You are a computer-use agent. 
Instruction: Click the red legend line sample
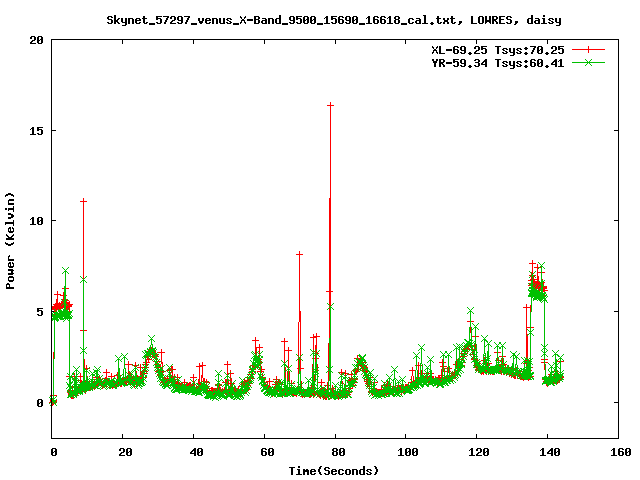pos(588,50)
